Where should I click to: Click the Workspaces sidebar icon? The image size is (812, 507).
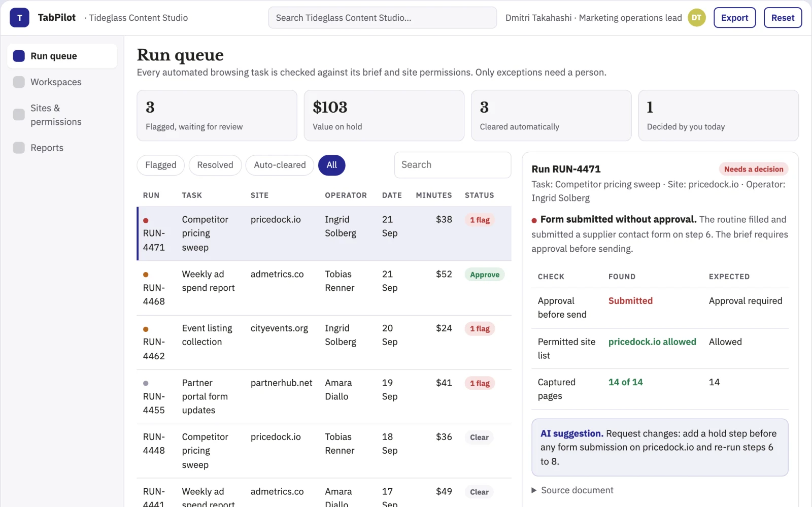click(19, 82)
